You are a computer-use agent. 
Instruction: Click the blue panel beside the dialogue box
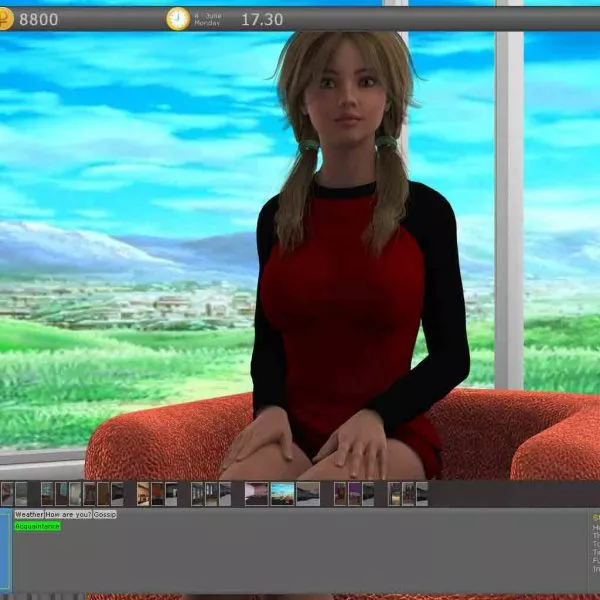point(5,548)
